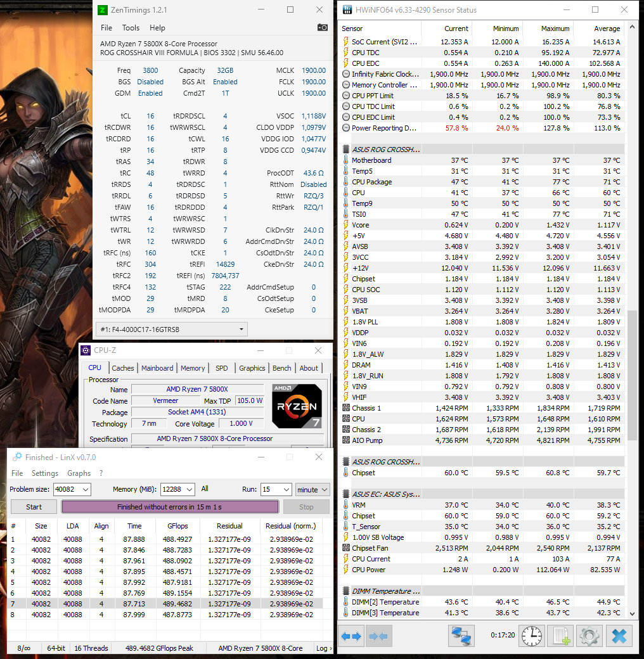Click the HWiNFO64 title bar app icon
Screen dimensions: 644x659
coord(347,10)
